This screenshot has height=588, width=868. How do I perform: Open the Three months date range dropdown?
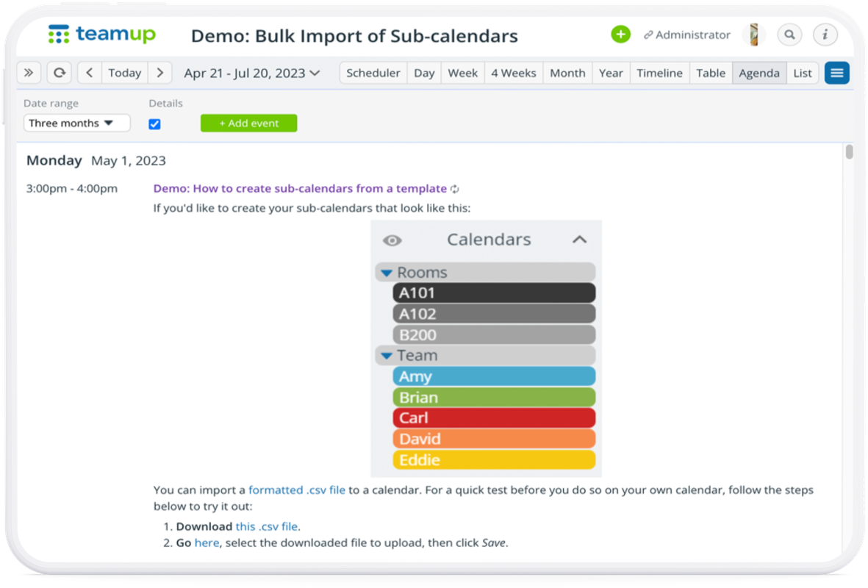click(77, 123)
